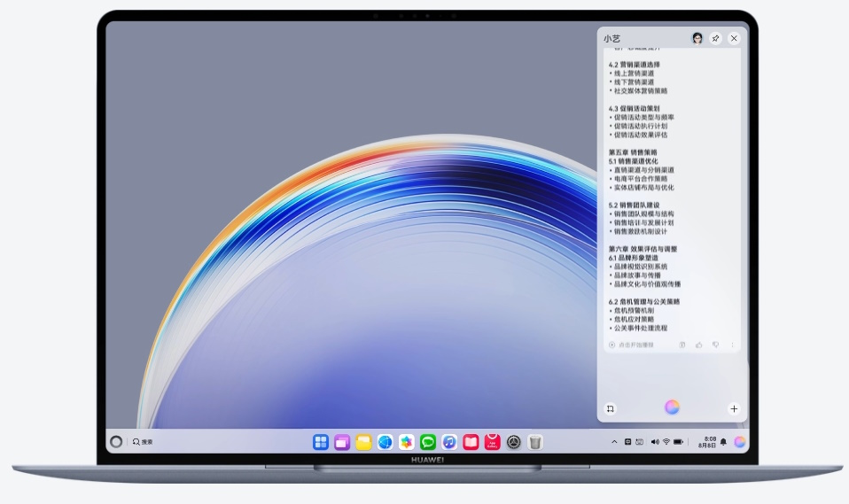Tap the 小艺 voice orb in panel
This screenshot has height=504, width=849.
[672, 407]
